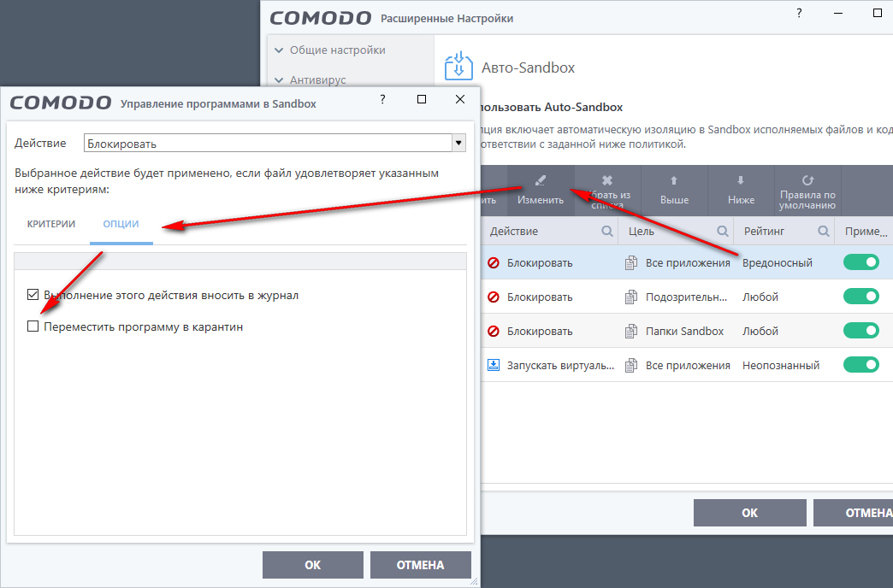The height and width of the screenshot is (588, 893).
Task: Click the Приме... column header
Action: point(866,231)
